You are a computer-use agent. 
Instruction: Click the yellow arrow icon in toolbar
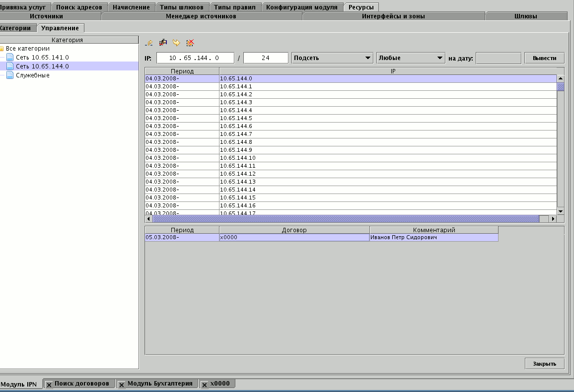(x=176, y=43)
